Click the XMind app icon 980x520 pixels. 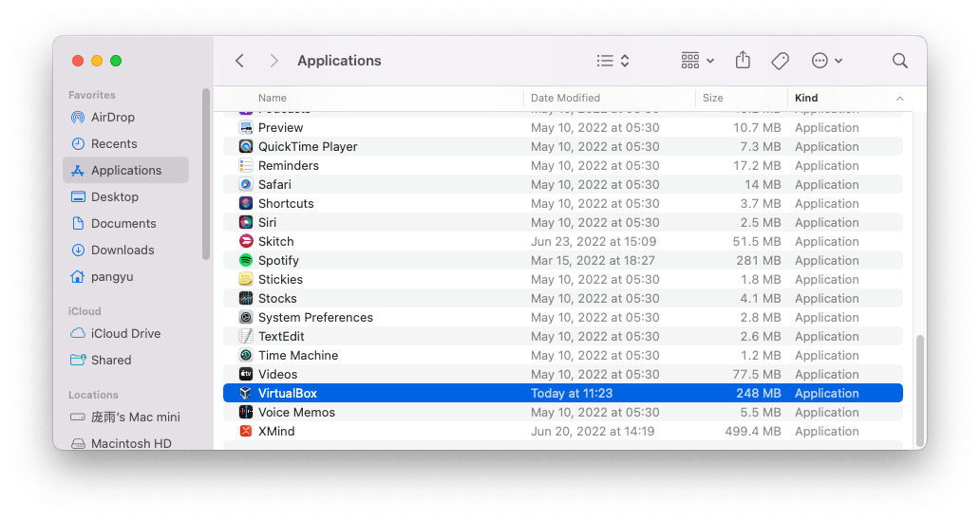click(246, 432)
